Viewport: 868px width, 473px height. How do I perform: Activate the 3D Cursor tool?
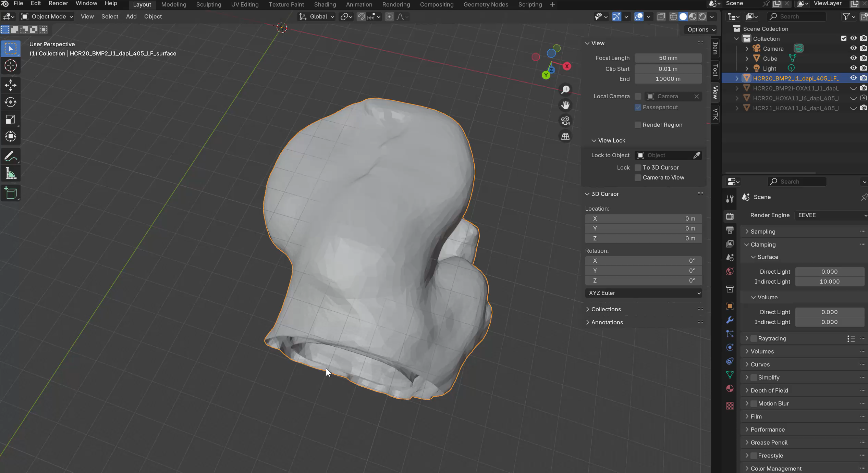point(11,65)
